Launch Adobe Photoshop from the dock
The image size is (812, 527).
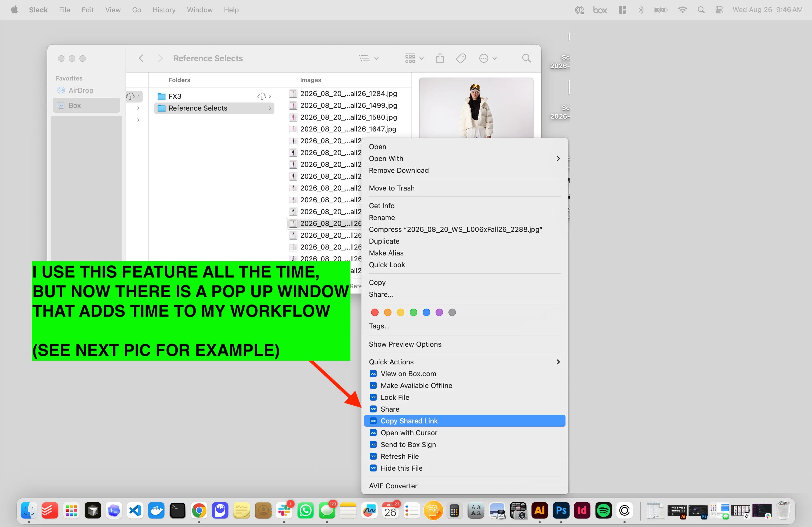[561, 510]
